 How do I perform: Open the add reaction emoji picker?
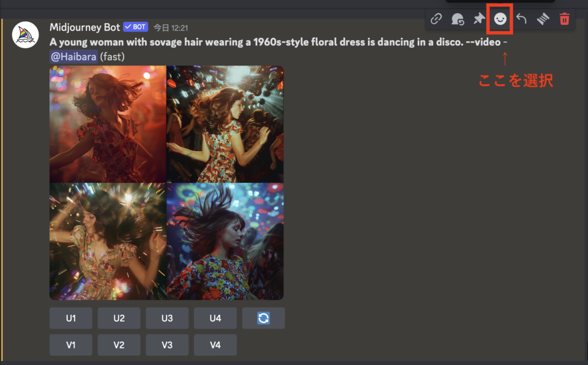pyautogui.click(x=500, y=19)
